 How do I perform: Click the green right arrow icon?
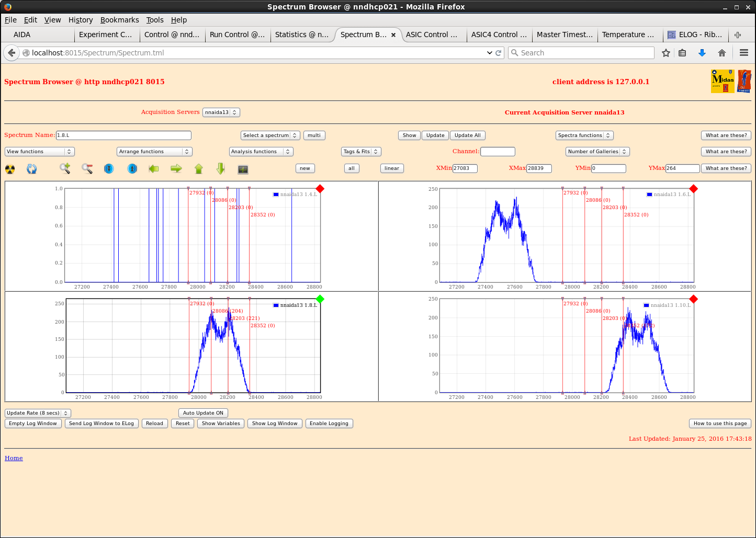(x=176, y=168)
